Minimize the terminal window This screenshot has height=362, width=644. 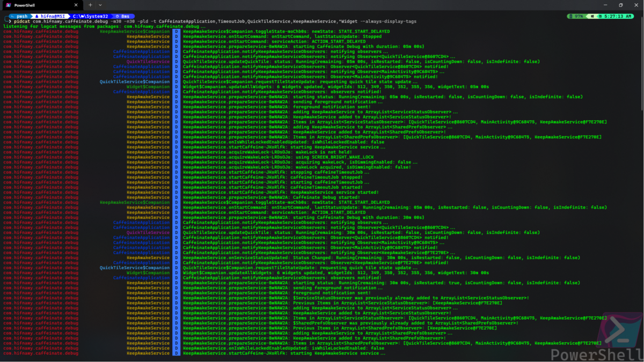coord(605,4)
